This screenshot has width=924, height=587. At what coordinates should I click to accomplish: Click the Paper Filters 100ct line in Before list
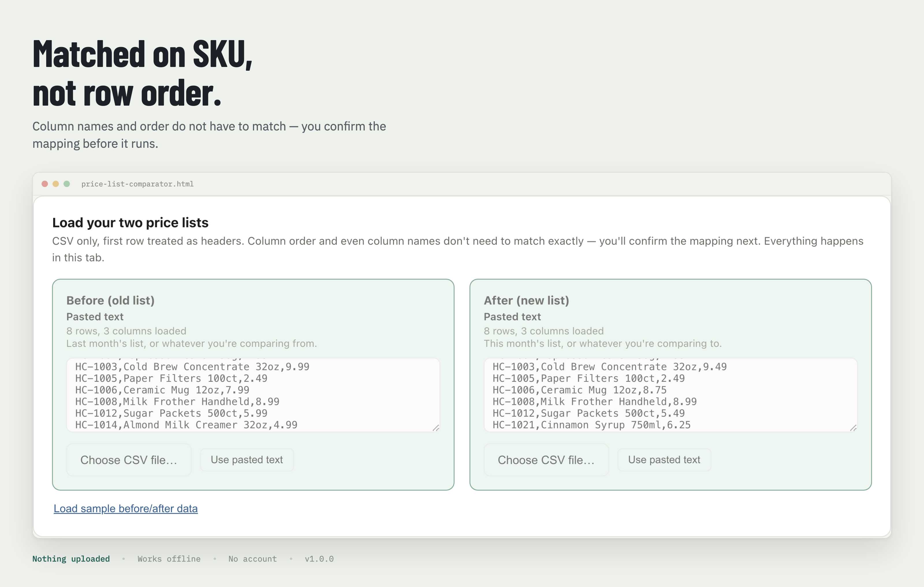click(x=171, y=378)
